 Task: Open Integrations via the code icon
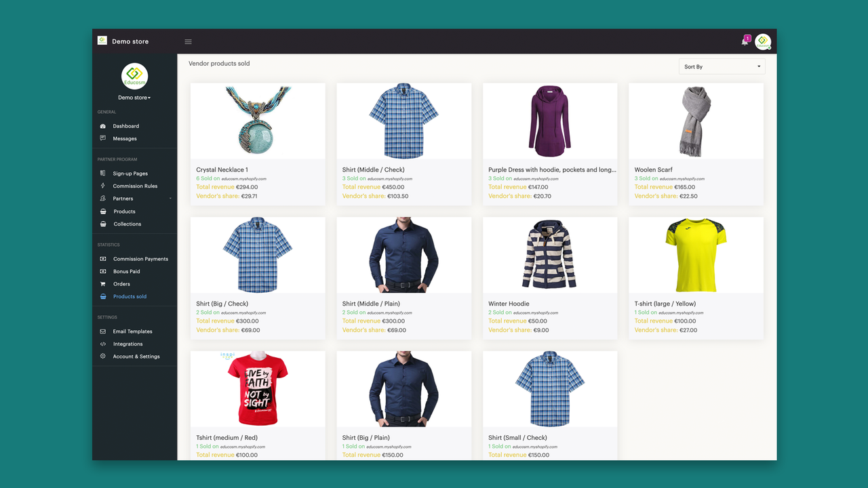click(103, 344)
